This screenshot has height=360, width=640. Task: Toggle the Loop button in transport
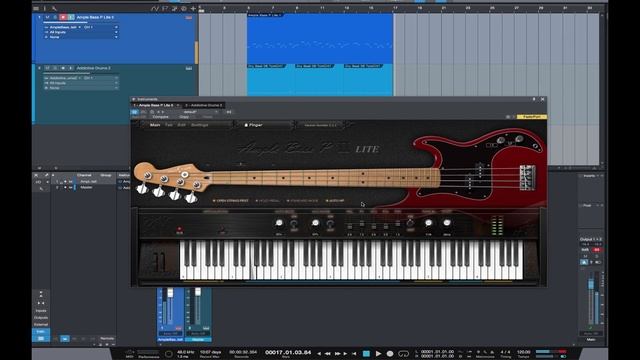[x=403, y=353]
